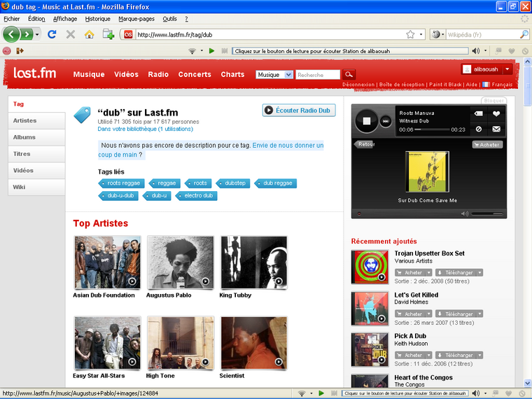
Task: Open the Historique menu
Action: point(97,19)
